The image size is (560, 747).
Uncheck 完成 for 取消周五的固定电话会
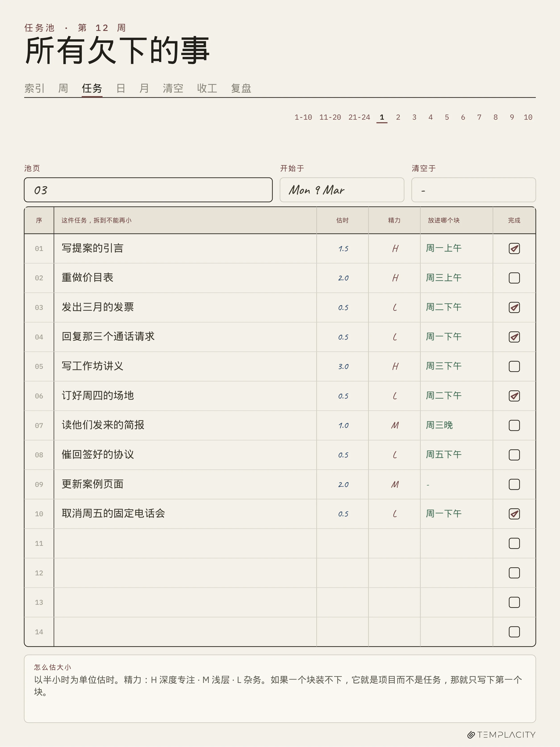(514, 514)
